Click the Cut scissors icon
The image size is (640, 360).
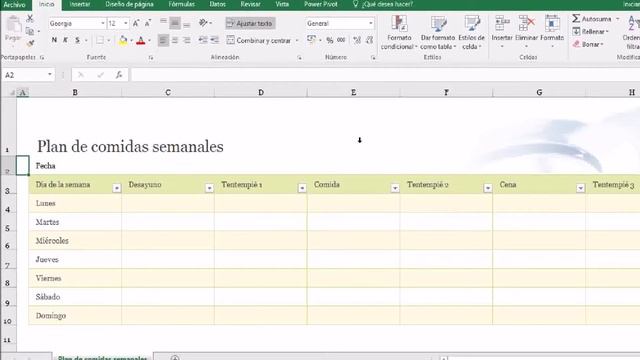click(x=30, y=18)
